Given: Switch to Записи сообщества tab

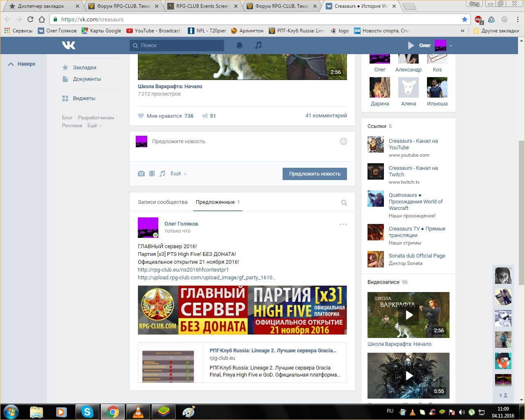Looking at the screenshot, I should coord(162,202).
